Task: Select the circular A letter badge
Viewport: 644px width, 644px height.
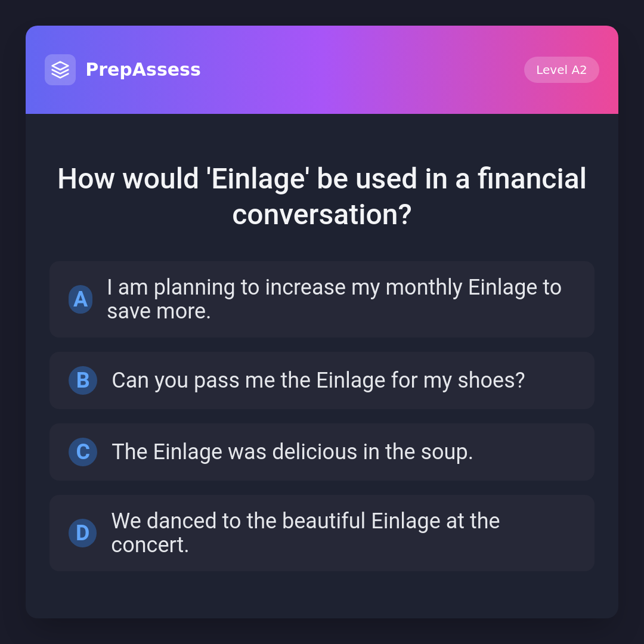Action: pos(80,299)
